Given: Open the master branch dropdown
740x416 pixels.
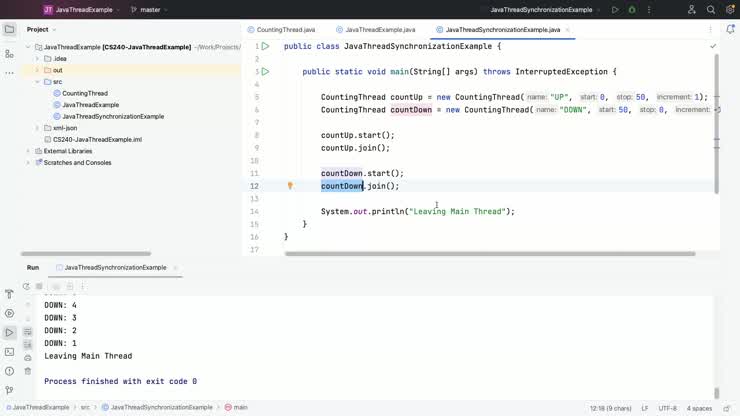Looking at the screenshot, I should click(x=149, y=9).
